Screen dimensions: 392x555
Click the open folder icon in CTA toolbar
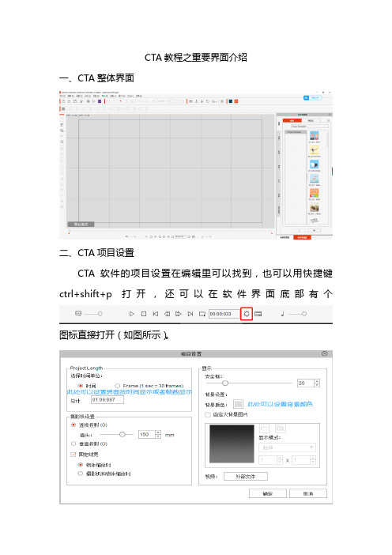[70, 101]
